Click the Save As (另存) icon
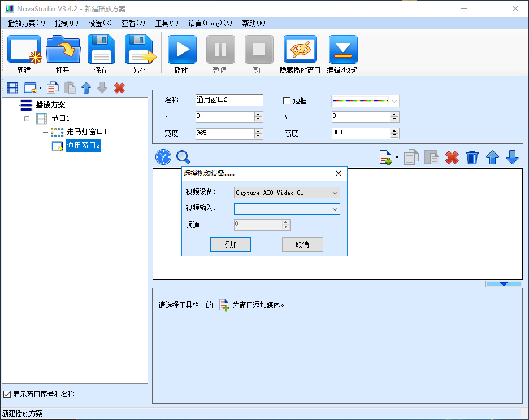The width and height of the screenshot is (529, 420). (140, 51)
